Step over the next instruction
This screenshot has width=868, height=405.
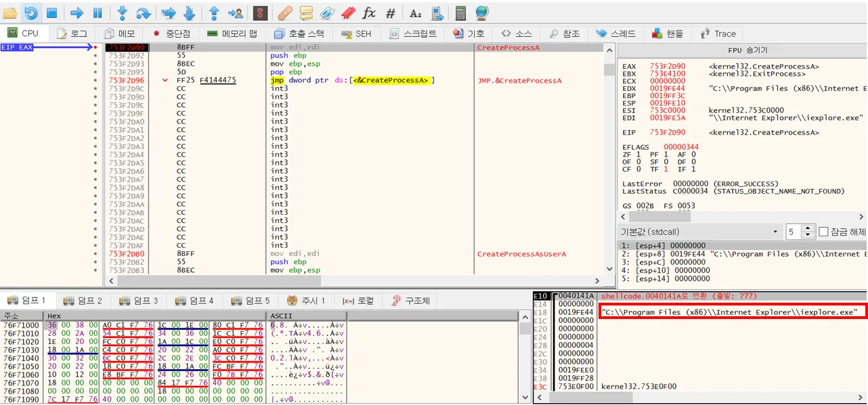pos(144,13)
